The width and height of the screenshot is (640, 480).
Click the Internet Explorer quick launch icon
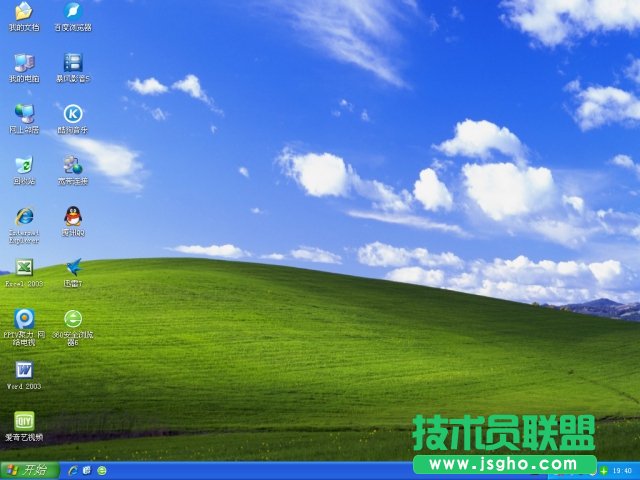tap(72, 470)
